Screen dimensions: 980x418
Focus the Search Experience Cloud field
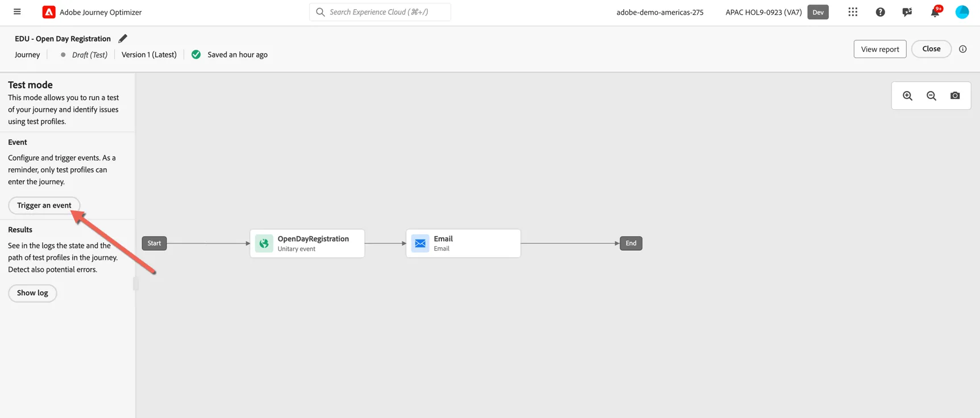[x=380, y=12]
